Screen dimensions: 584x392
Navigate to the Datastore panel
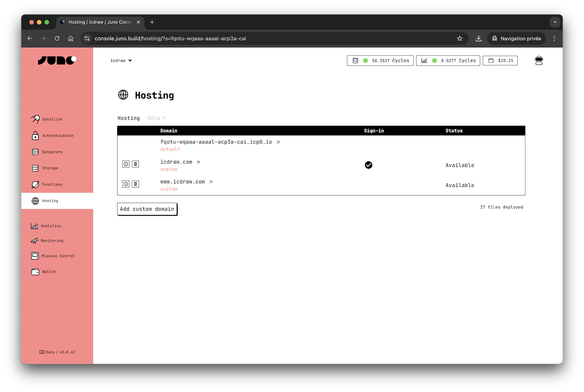pos(52,152)
